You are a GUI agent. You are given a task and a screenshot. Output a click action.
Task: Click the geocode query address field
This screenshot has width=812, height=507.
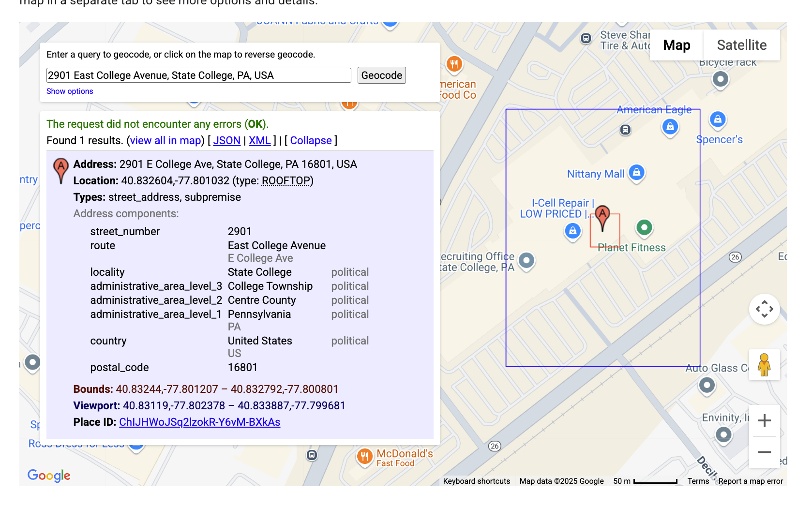[198, 75]
